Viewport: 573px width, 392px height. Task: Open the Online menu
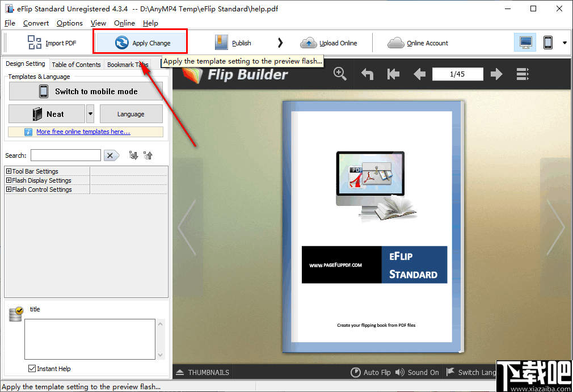pyautogui.click(x=124, y=23)
